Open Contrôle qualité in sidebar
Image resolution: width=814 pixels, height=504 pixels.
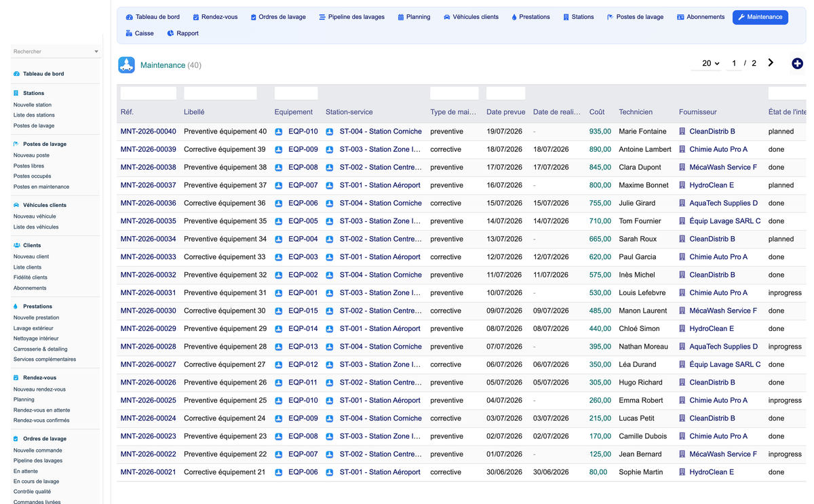[x=32, y=492]
